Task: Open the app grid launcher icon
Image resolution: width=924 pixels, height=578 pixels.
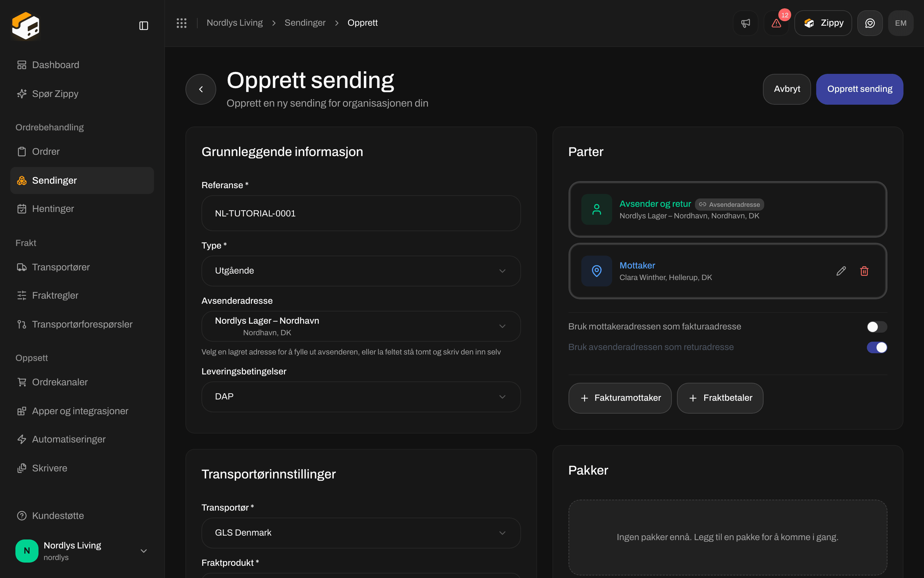Action: click(181, 23)
